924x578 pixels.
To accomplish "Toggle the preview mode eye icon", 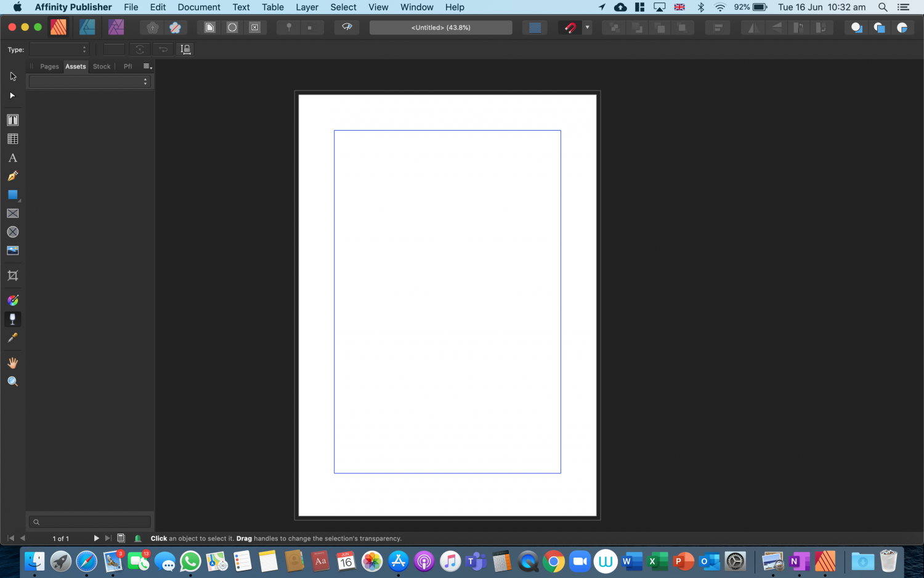I will click(346, 27).
